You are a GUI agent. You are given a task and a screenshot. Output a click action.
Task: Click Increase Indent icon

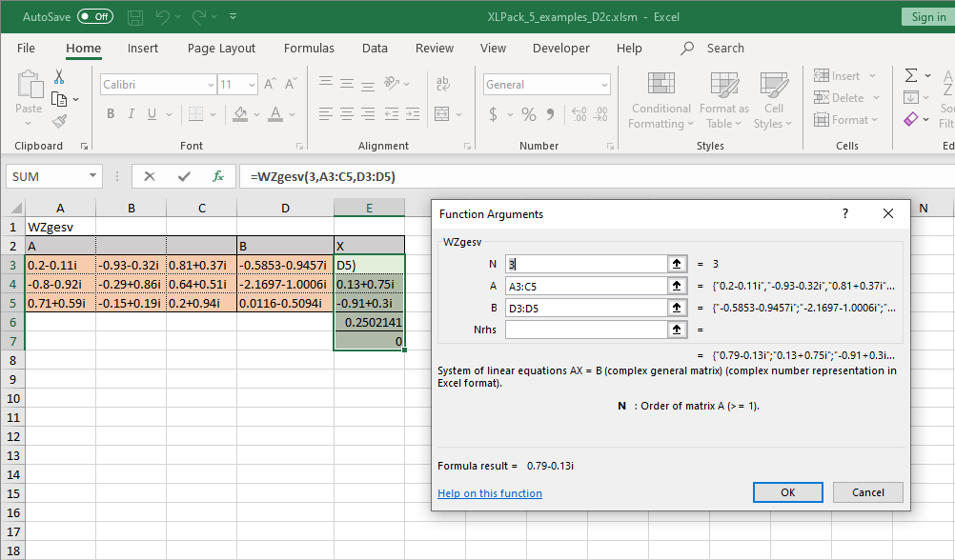(413, 114)
